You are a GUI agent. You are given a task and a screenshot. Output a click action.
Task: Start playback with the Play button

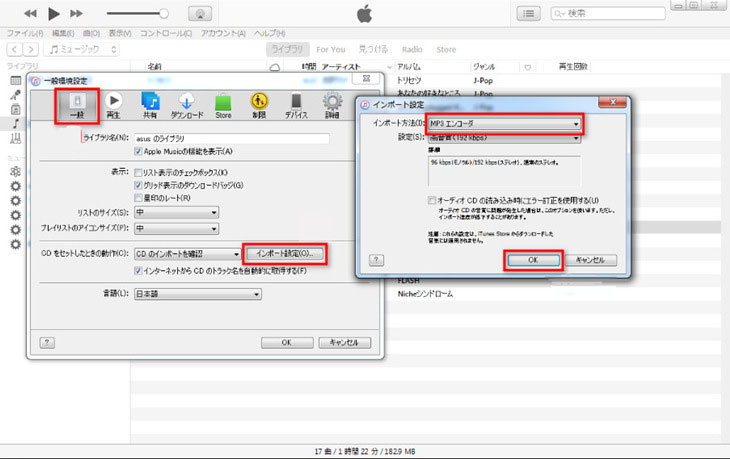point(54,14)
